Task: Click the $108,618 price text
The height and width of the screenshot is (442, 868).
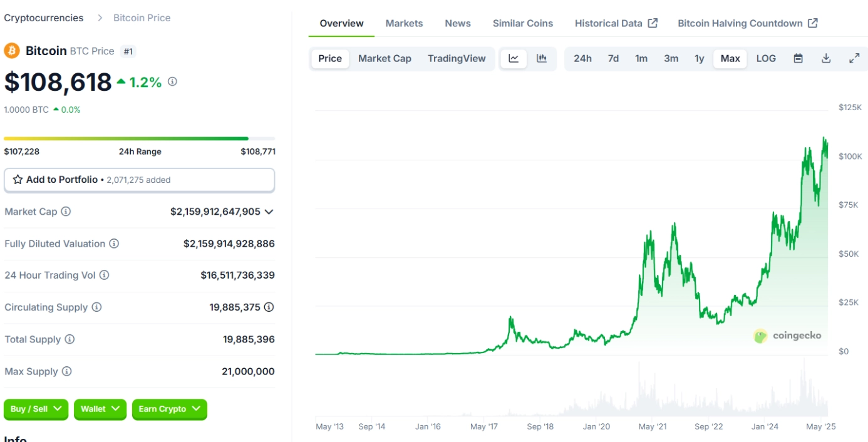Action: pyautogui.click(x=58, y=82)
